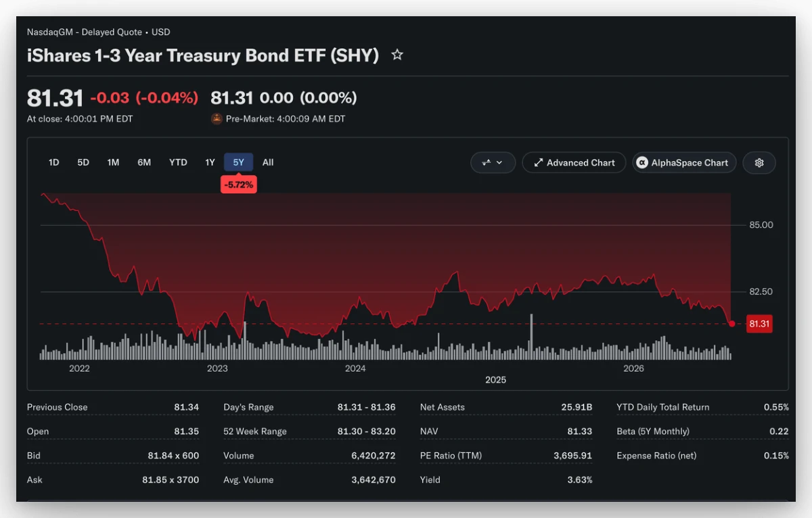Click the NAV value 81.33
The width and height of the screenshot is (812, 518).
tap(580, 431)
